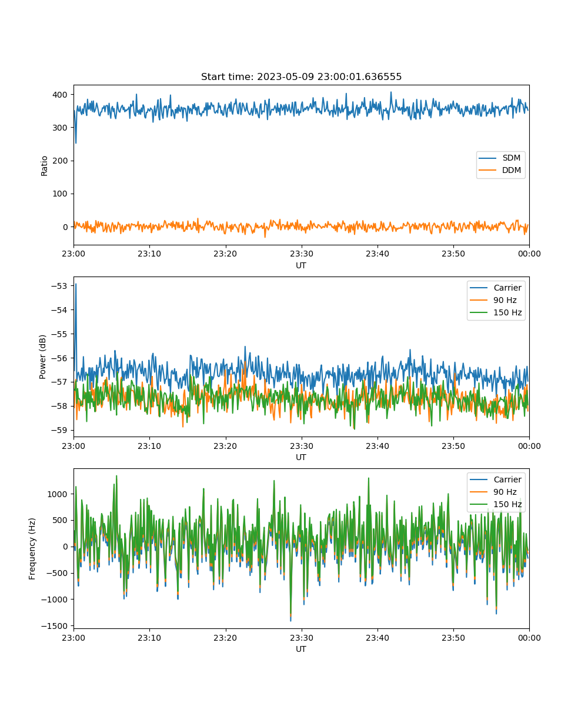Image resolution: width=588 pixels, height=706 pixels.
Task: Click the 1000 tick on the Frequency axis
Action: click(x=59, y=494)
